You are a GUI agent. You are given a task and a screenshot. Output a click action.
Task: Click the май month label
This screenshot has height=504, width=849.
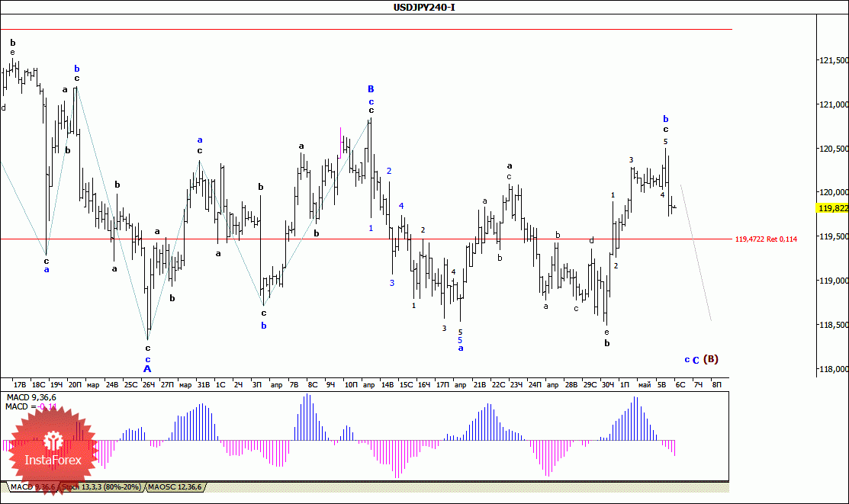coord(645,385)
